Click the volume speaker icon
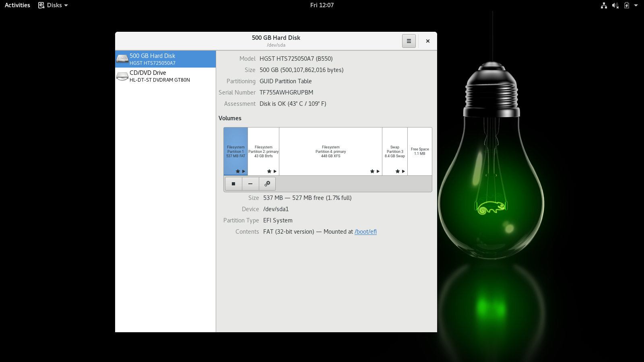This screenshot has width=644, height=362. (615, 5)
